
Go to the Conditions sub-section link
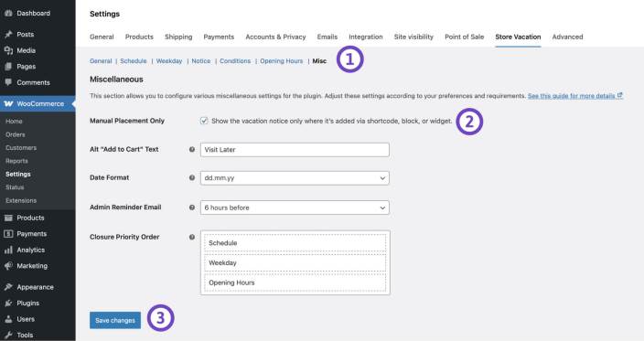coord(235,60)
